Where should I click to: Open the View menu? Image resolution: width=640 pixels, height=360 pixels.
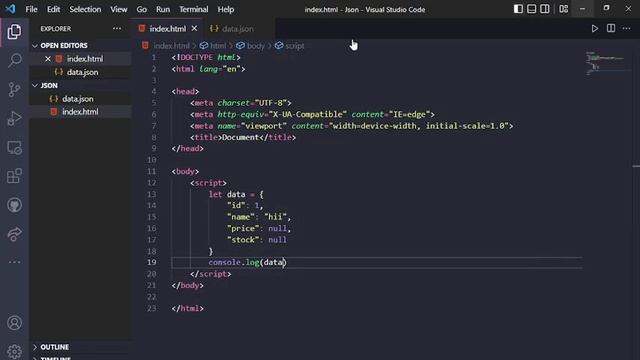tap(118, 9)
